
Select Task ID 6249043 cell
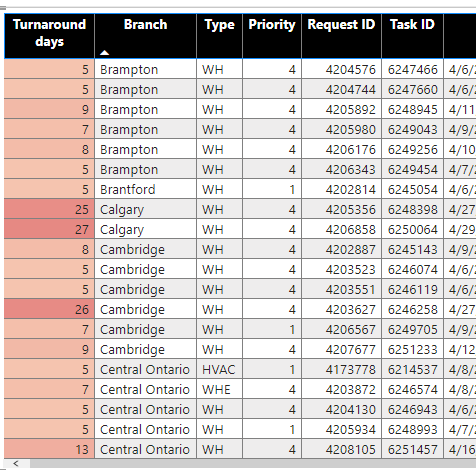413,129
